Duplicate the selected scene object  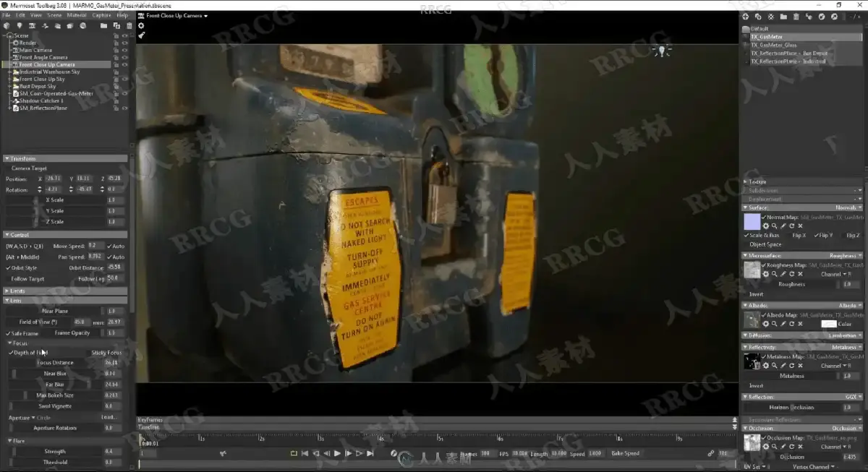tap(117, 26)
